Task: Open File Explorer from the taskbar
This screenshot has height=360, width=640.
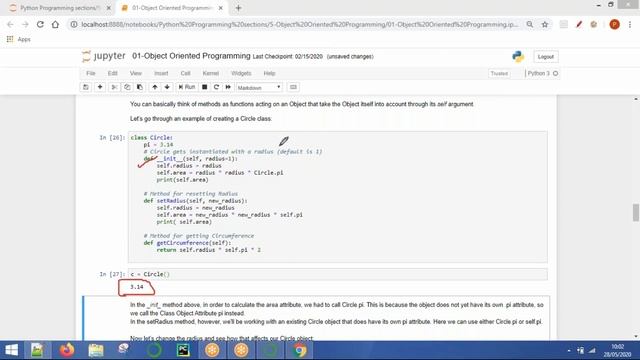Action: [96, 350]
